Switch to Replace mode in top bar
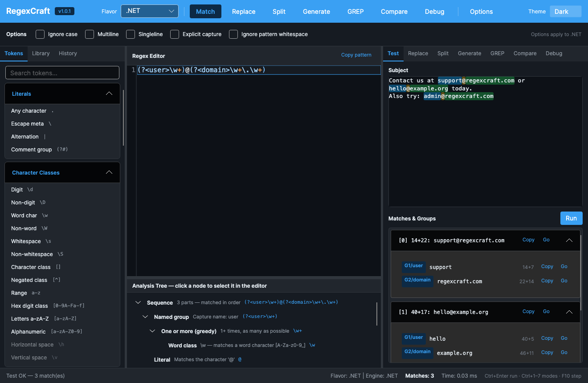The height and width of the screenshot is (383, 588). coord(244,12)
